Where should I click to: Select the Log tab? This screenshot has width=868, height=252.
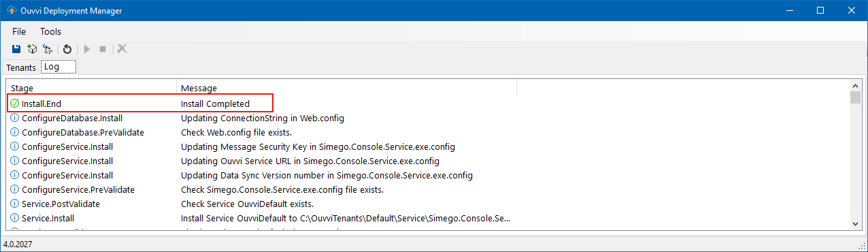[59, 67]
